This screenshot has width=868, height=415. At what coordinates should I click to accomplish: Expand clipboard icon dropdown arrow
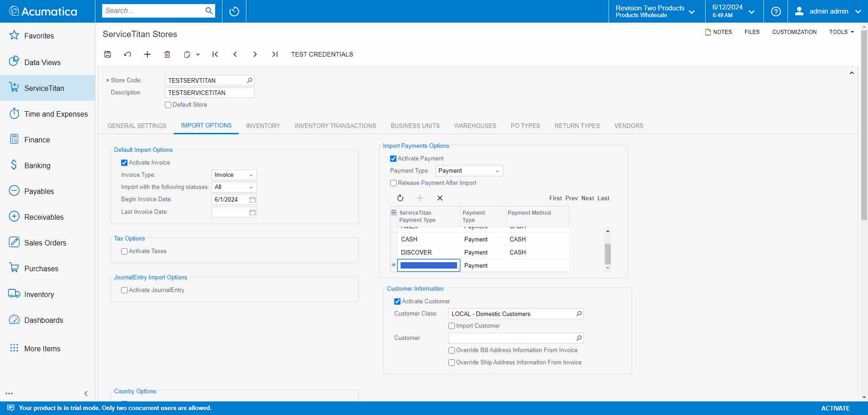click(198, 54)
